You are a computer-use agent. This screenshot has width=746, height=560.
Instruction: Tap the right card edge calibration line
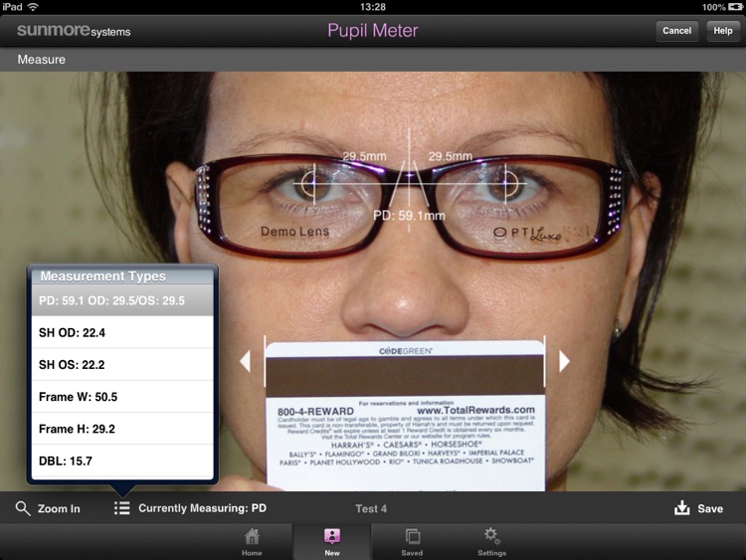545,361
